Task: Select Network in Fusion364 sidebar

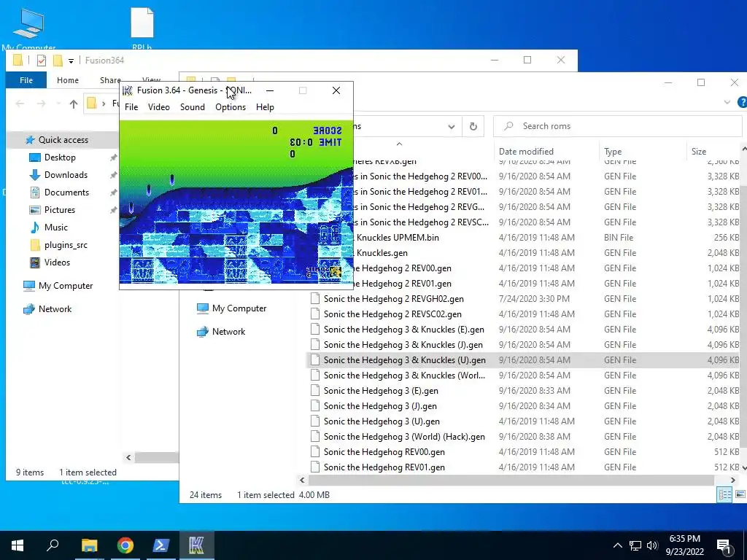Action: (x=55, y=309)
